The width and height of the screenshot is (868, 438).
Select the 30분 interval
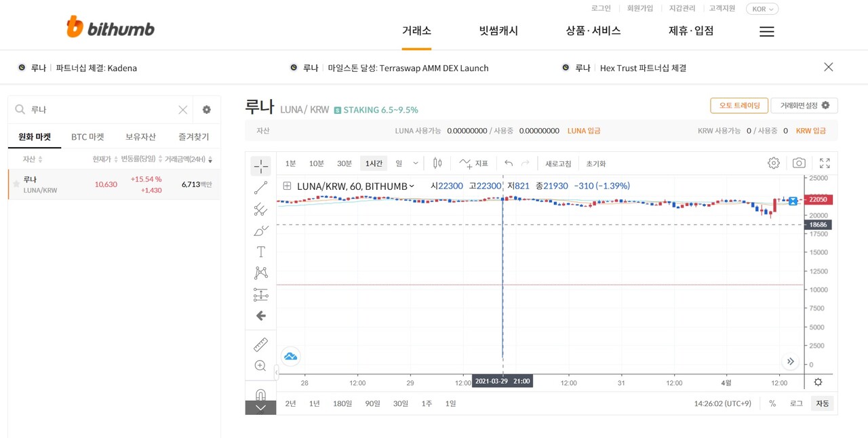pyautogui.click(x=344, y=163)
